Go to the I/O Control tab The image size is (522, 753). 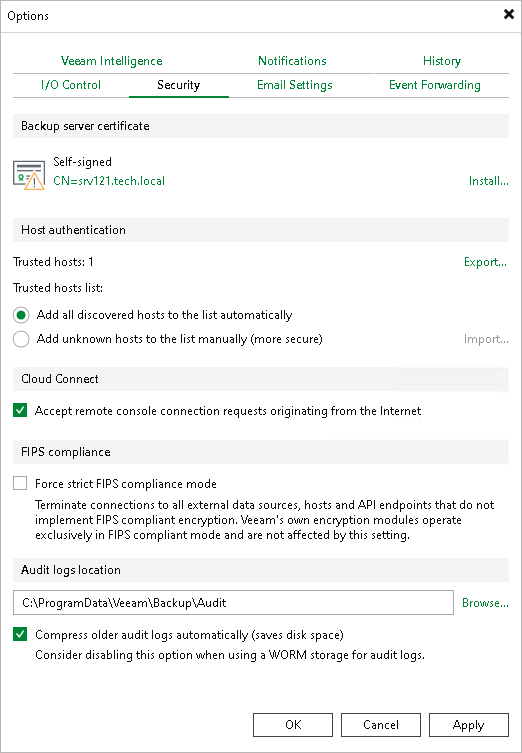pos(71,85)
